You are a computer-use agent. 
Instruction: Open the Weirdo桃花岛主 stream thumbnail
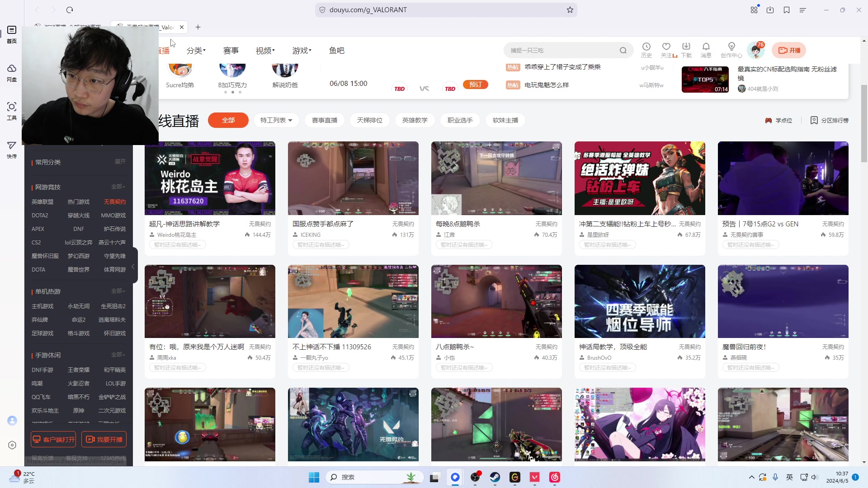point(210,178)
